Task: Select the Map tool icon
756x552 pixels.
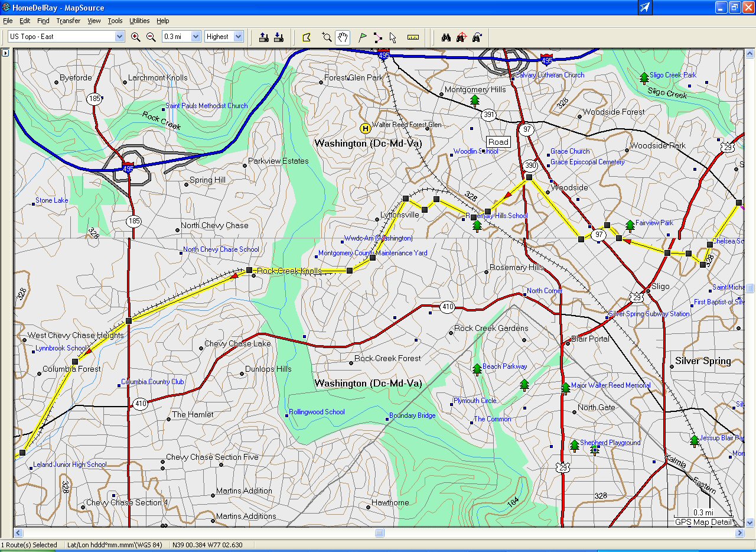Action: coord(307,37)
